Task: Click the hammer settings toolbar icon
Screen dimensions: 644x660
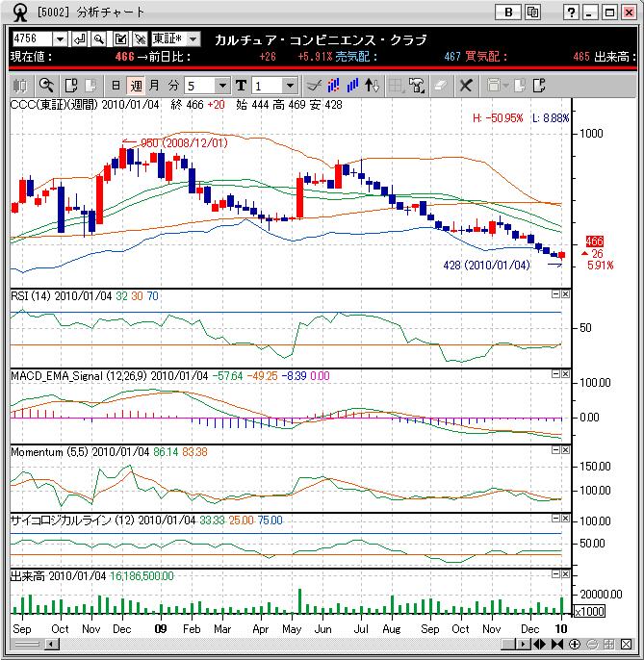Action: coord(417,86)
